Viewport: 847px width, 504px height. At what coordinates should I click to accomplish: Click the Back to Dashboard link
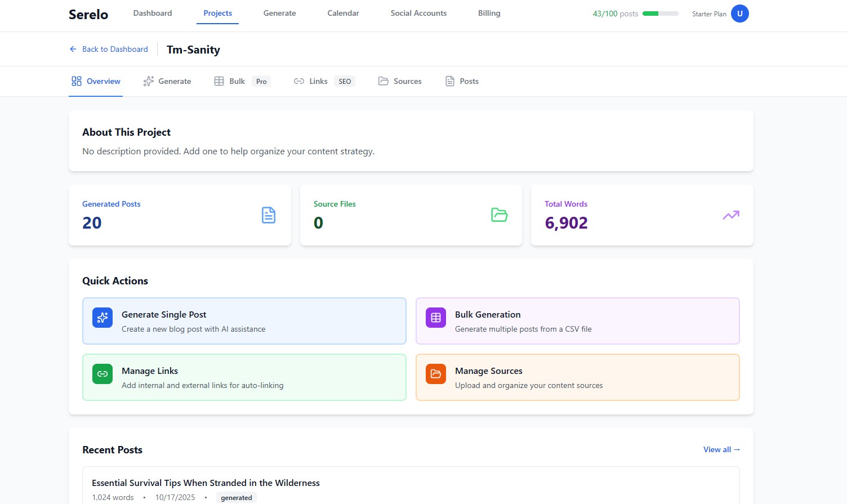tap(114, 49)
